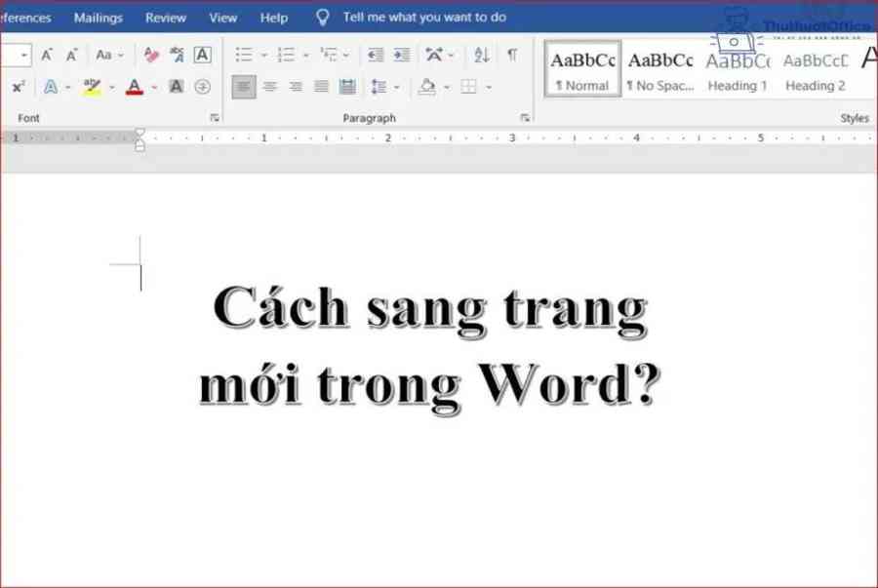The width and height of the screenshot is (878, 588).
Task: Clear all formatting with eraser icon
Action: click(151, 55)
